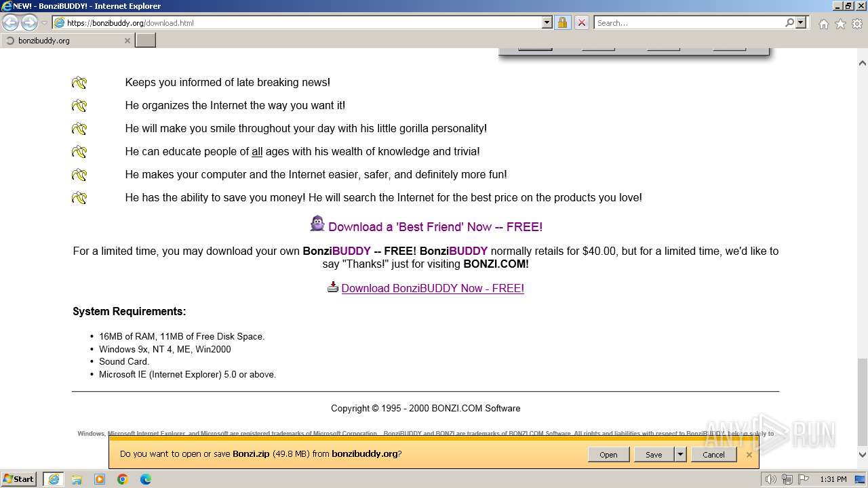The image size is (868, 488).
Task: Open File Explorer from taskbar
Action: click(77, 479)
